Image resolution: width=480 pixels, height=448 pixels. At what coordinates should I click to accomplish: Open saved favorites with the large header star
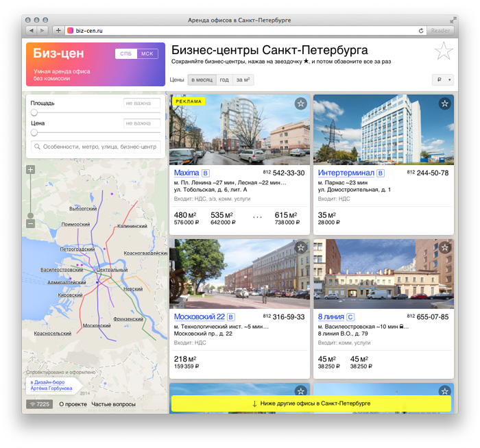(x=444, y=51)
